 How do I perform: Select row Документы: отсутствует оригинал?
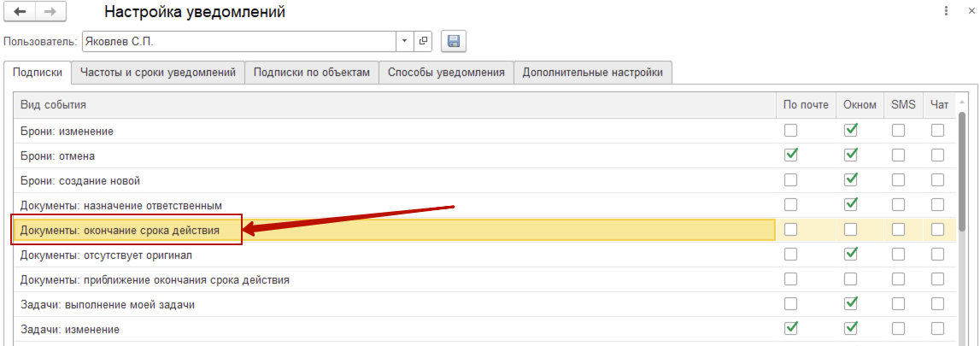393,255
